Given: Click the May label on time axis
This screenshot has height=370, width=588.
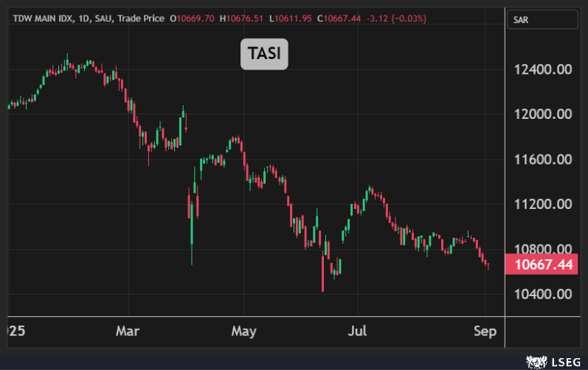Looking at the screenshot, I should [243, 331].
